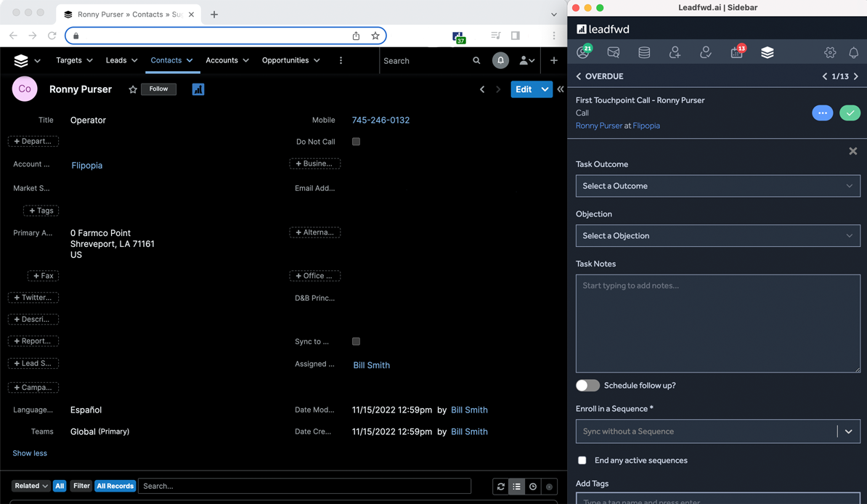Check the Sync to checkbox

tap(356, 341)
